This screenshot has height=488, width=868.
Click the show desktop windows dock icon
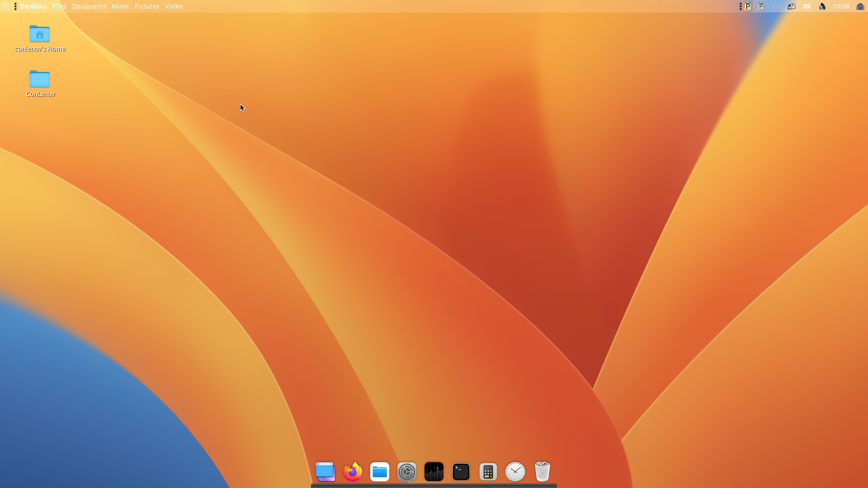[x=325, y=472]
